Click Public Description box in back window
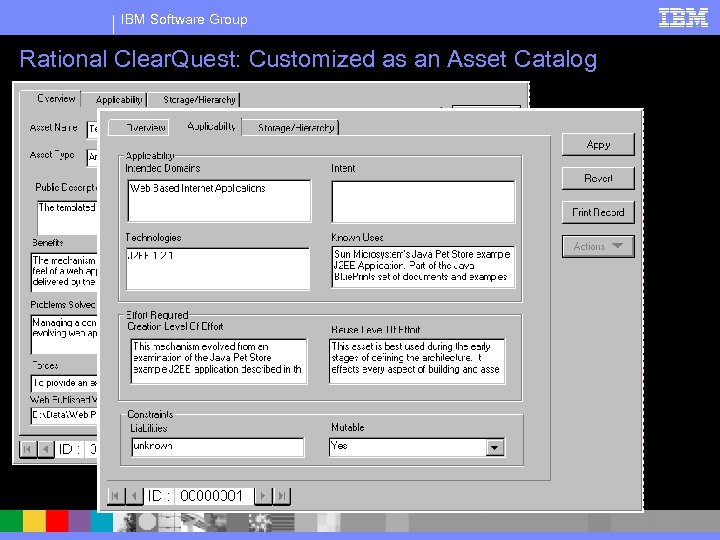 (x=67, y=218)
